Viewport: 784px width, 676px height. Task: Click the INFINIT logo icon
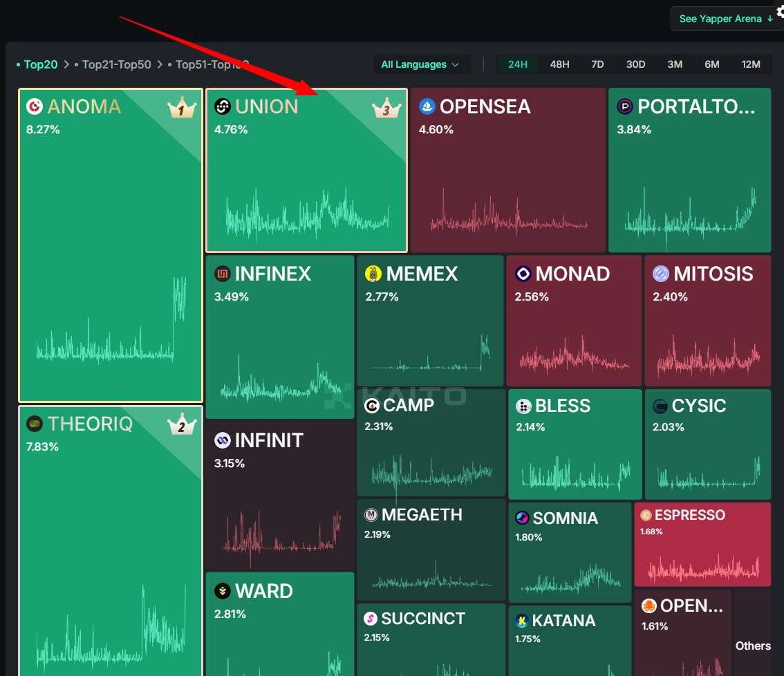click(222, 440)
